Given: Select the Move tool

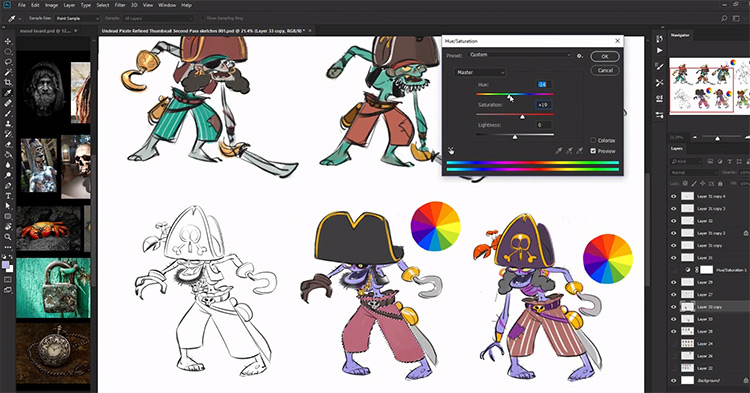Looking at the screenshot, I should tap(8, 41).
